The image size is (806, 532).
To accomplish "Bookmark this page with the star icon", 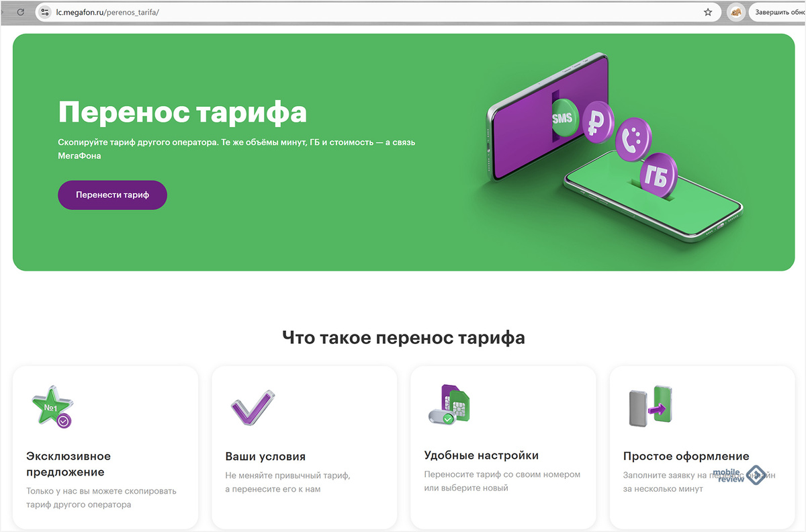I will coord(707,12).
